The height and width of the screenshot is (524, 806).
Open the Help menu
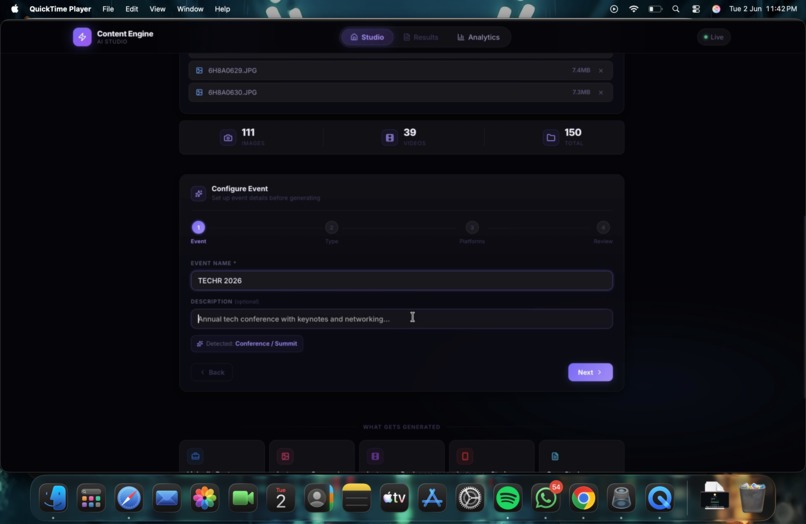[222, 9]
